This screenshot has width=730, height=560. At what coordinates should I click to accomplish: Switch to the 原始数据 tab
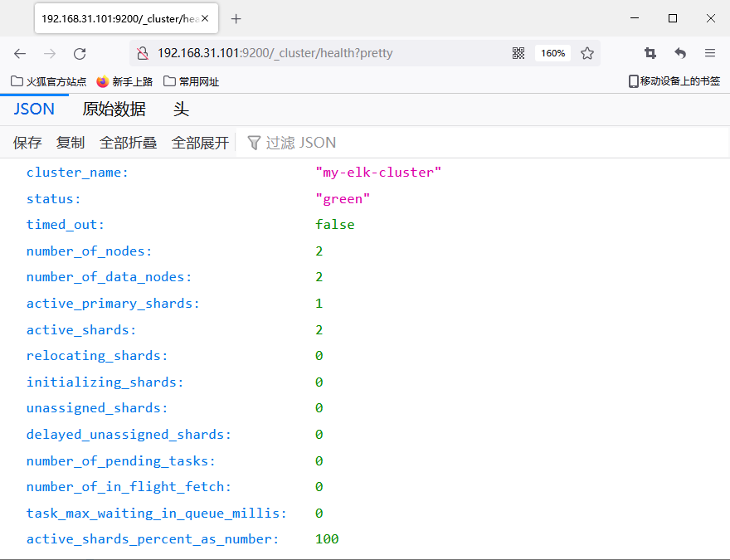pos(114,110)
